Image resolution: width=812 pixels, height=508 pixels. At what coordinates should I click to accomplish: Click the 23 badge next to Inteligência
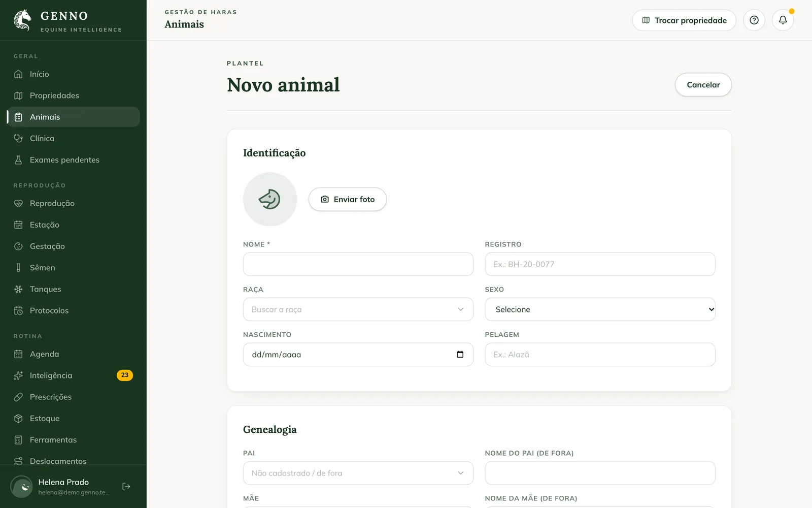coord(125,375)
